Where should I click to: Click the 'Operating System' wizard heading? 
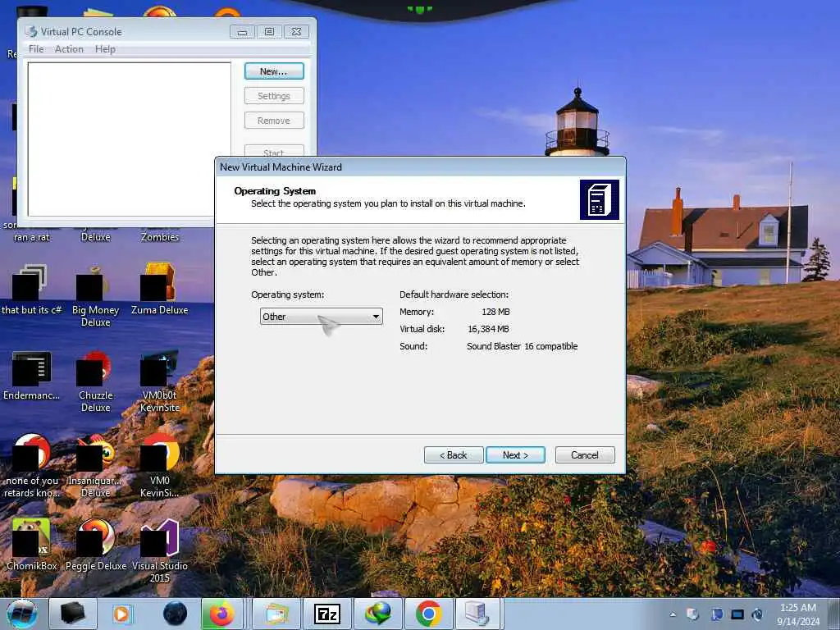[275, 191]
